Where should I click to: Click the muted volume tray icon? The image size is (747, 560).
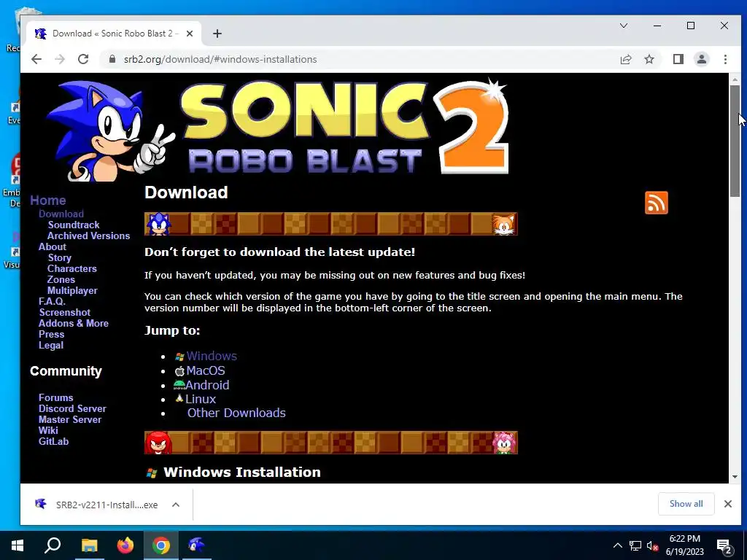point(652,545)
